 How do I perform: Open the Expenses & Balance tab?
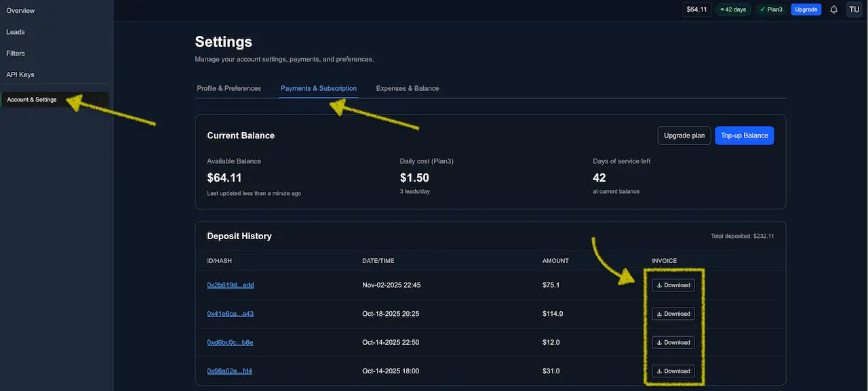tap(406, 88)
